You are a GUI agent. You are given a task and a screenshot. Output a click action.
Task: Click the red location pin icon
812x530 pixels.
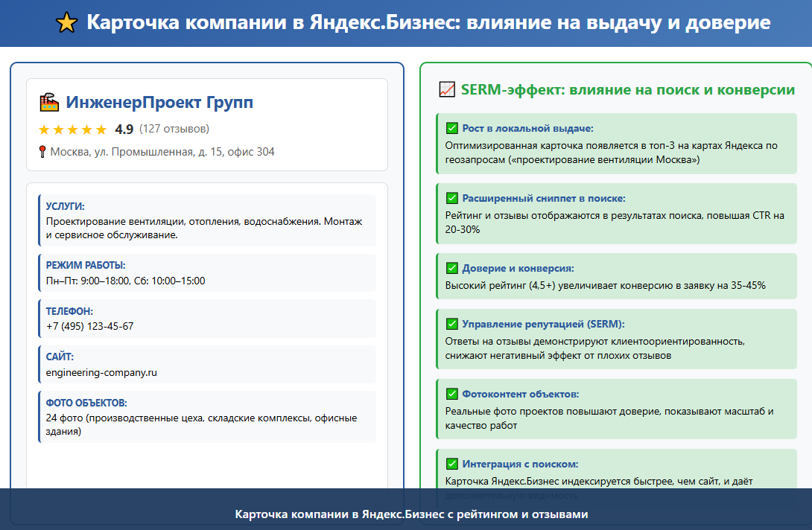pyautogui.click(x=42, y=152)
